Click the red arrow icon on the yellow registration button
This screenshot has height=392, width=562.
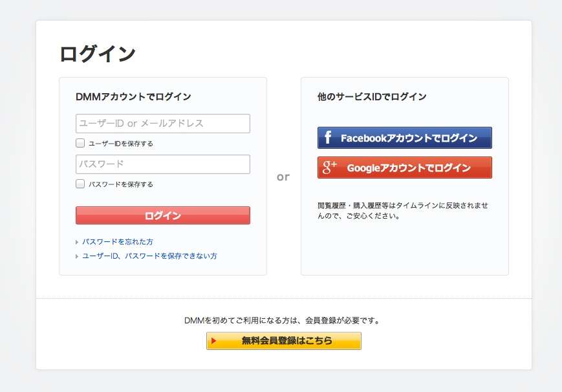214,341
